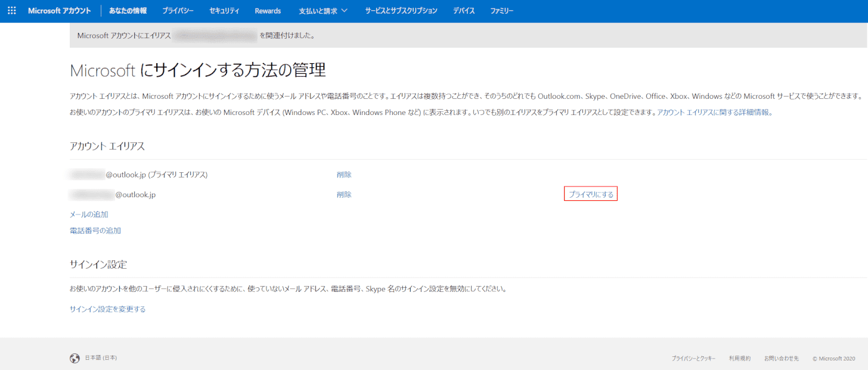Image resolution: width=868 pixels, height=370 pixels.
Task: Open サインイン設定を変更する link
Action: pos(108,309)
